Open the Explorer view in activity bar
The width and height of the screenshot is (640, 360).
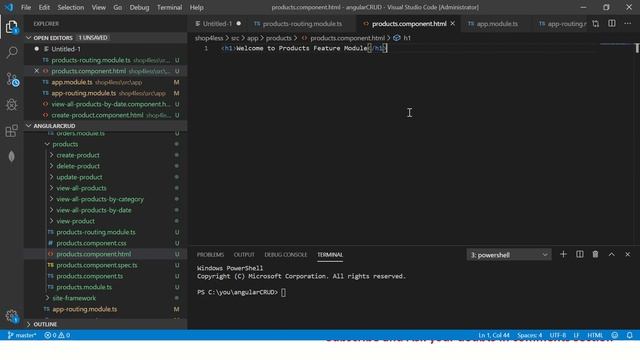11,27
